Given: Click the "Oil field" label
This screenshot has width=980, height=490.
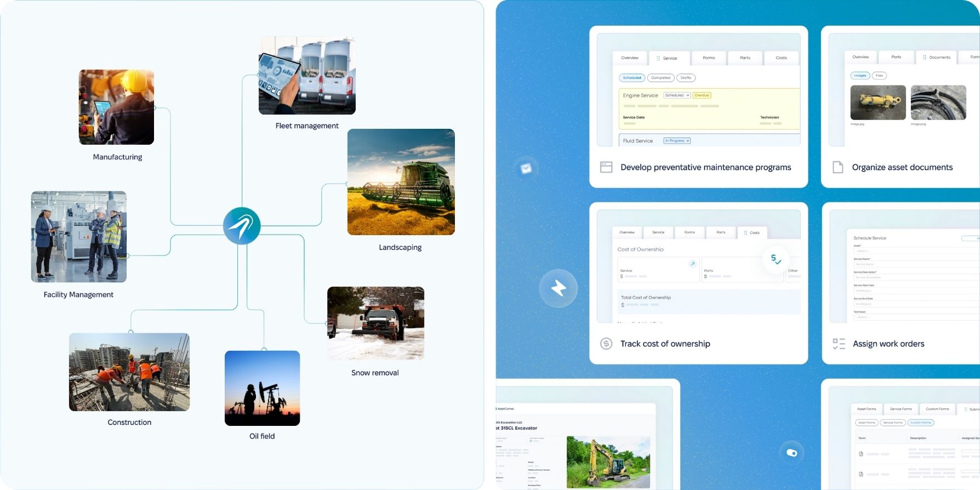Looking at the screenshot, I should [262, 436].
